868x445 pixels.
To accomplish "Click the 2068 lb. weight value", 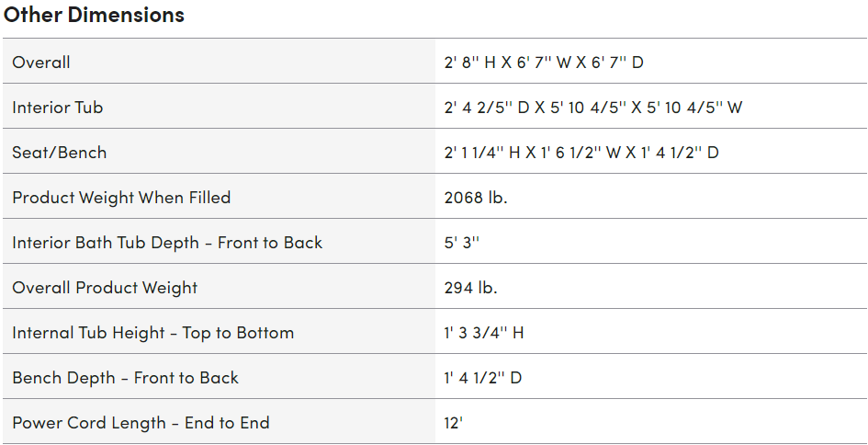I will click(476, 198).
